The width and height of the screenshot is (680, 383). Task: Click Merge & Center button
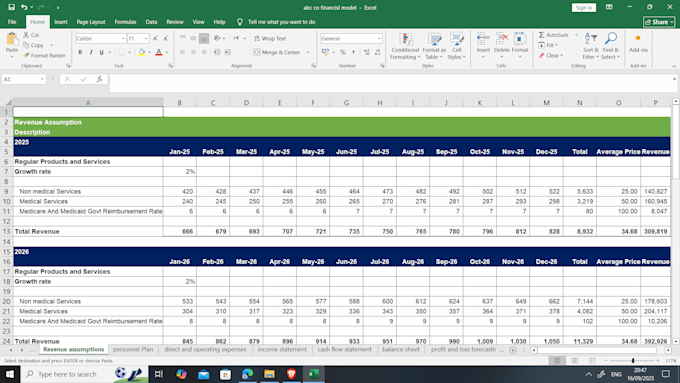(277, 52)
